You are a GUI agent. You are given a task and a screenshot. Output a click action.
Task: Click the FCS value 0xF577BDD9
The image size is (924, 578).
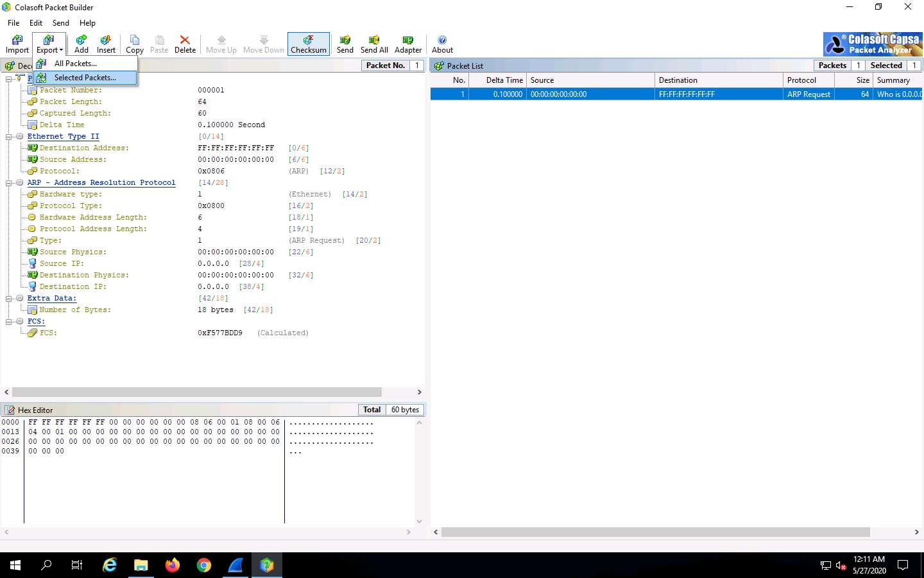[220, 333]
